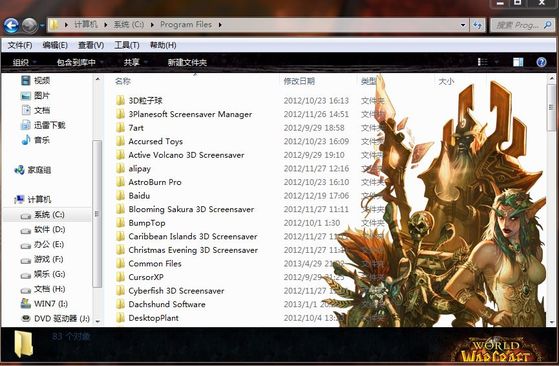This screenshot has width=559, height=366.
Task: Click the Back navigation arrow button
Action: pyautogui.click(x=11, y=25)
